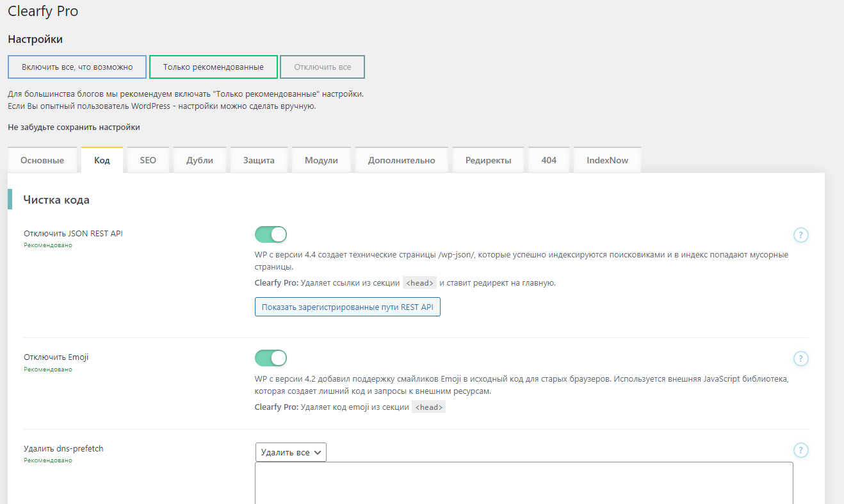
Task: Click Показать зарегистрированные пути REST API
Action: [x=348, y=307]
